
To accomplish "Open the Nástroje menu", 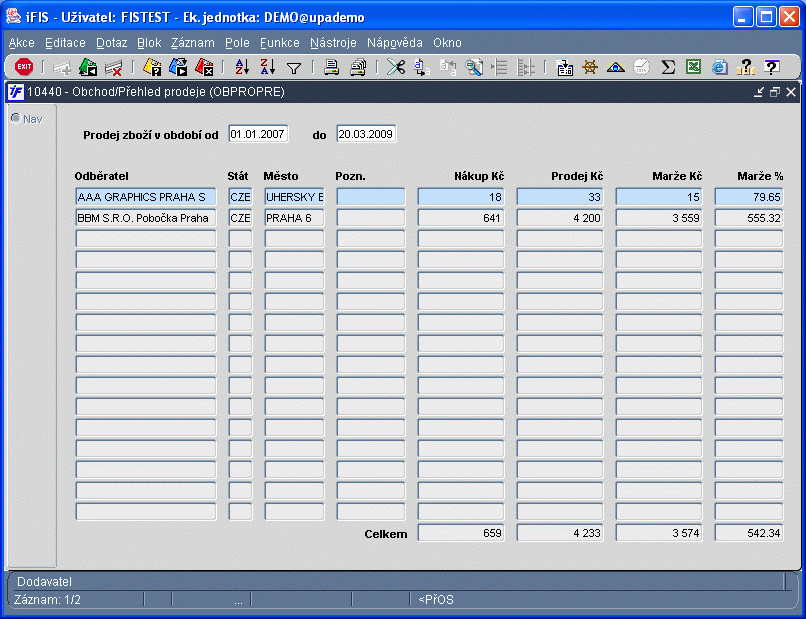I will coord(333,43).
